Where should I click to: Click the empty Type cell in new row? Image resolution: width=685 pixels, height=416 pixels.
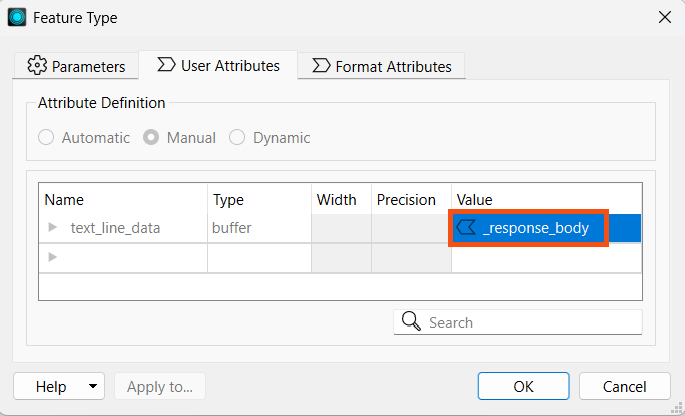(259, 258)
